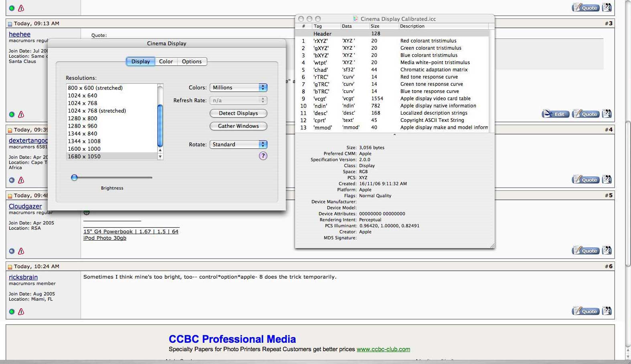Open heehee user profile link
The height and width of the screenshot is (364, 631).
[x=20, y=34]
